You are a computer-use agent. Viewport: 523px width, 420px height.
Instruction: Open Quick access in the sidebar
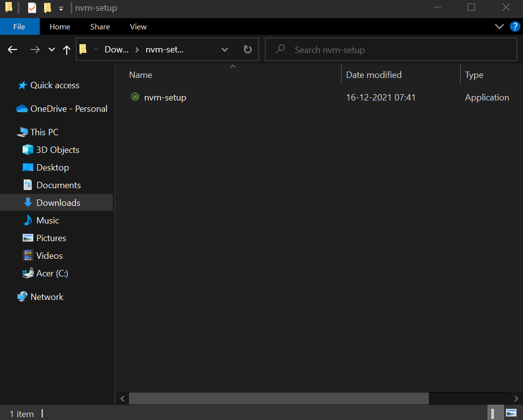54,85
